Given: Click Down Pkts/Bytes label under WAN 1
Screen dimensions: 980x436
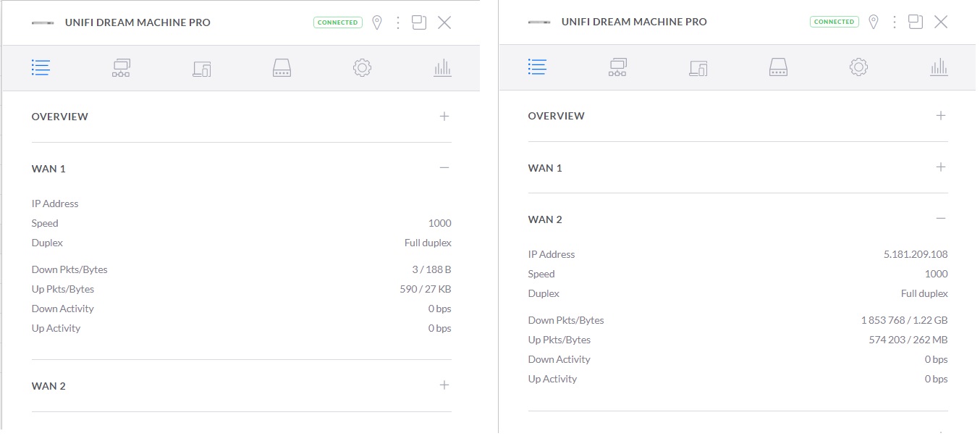Looking at the screenshot, I should coord(69,269).
